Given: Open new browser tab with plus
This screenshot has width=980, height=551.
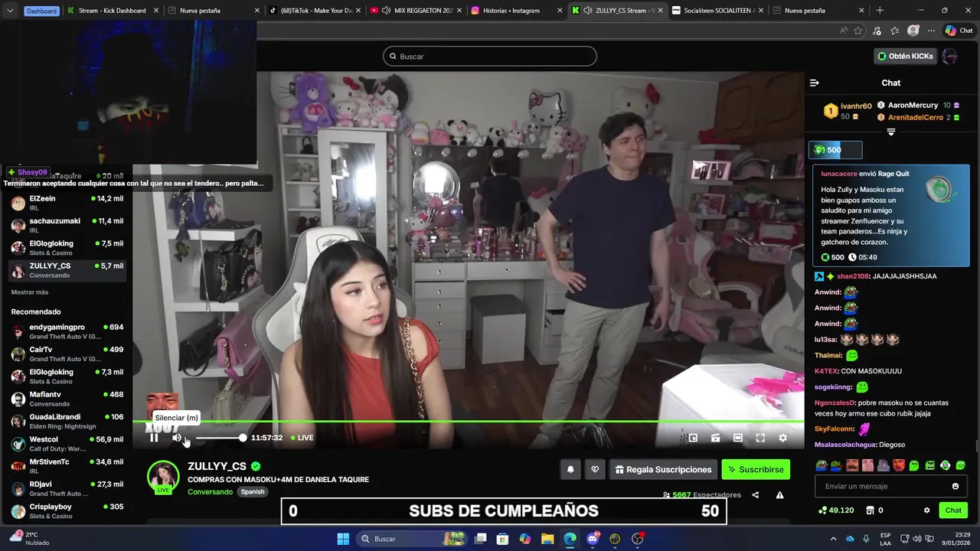Looking at the screenshot, I should [880, 11].
